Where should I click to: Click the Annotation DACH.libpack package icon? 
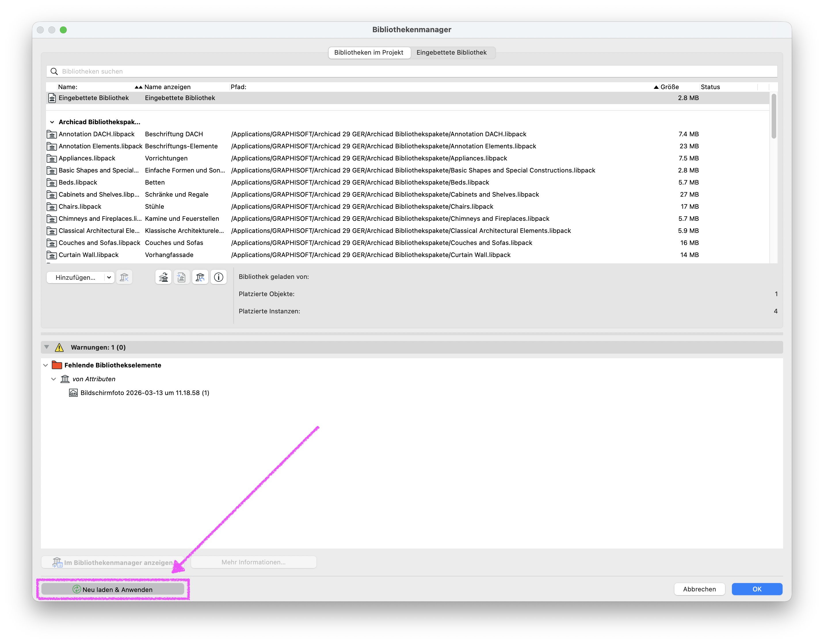52,134
